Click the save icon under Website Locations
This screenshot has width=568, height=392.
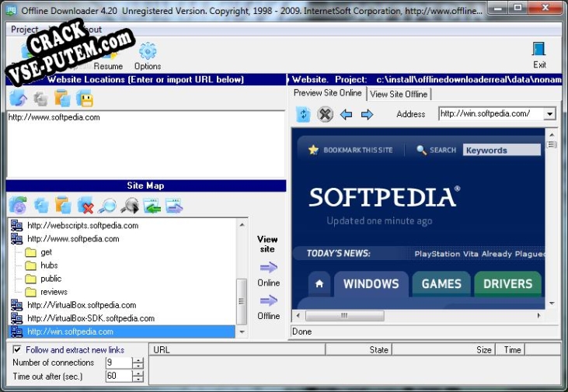point(85,99)
